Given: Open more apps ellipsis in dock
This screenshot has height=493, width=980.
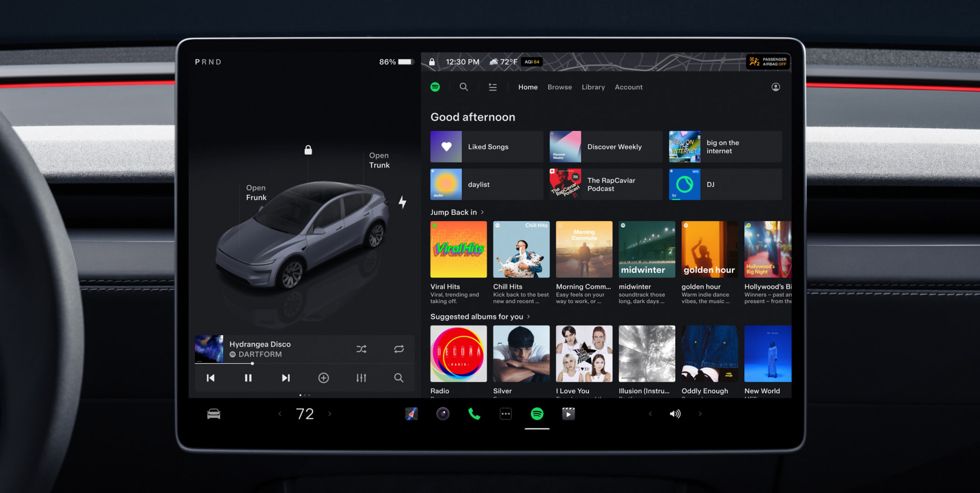Looking at the screenshot, I should pyautogui.click(x=506, y=414).
